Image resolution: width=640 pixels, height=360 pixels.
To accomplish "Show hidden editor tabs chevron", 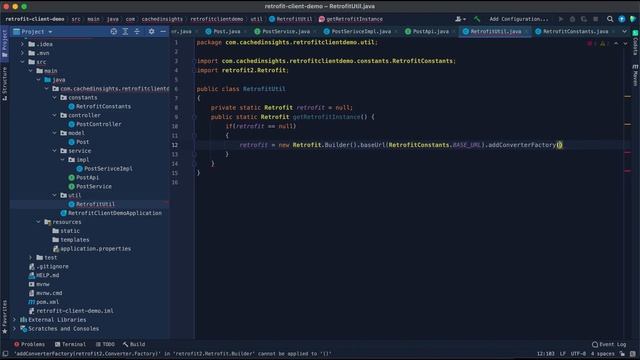I will 624,31.
